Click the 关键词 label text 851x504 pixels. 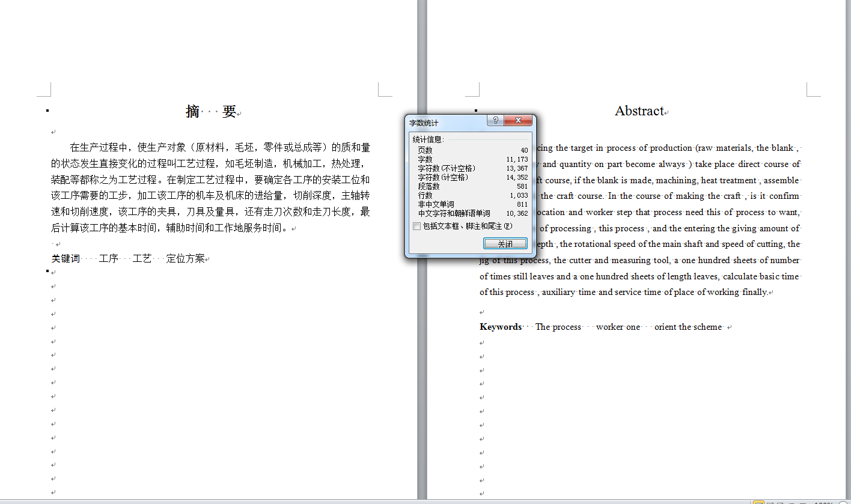[x=66, y=258]
